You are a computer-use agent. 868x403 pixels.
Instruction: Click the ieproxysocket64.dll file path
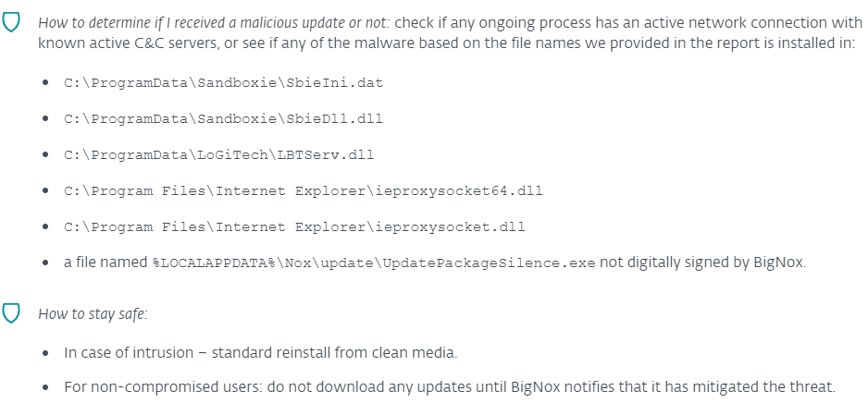click(x=303, y=191)
